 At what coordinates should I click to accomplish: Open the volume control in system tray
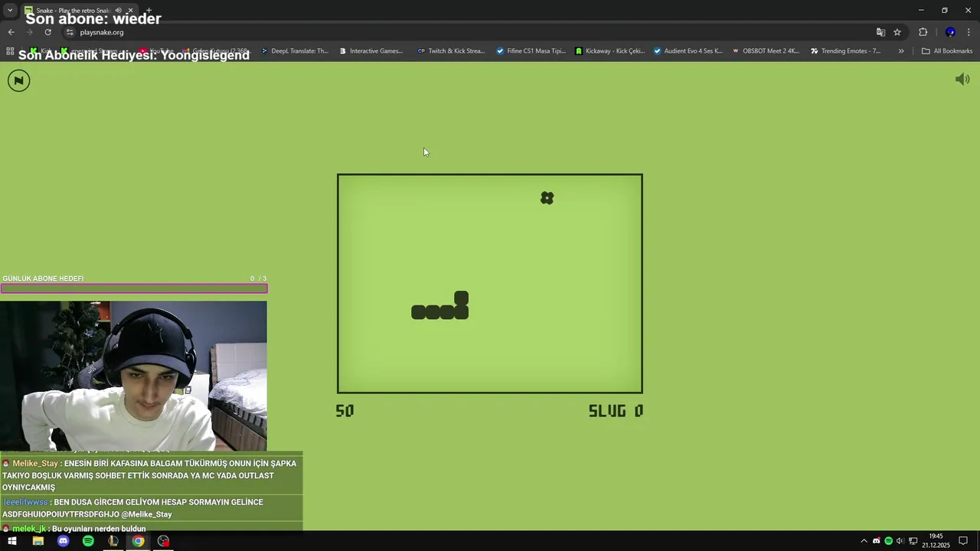tap(900, 541)
